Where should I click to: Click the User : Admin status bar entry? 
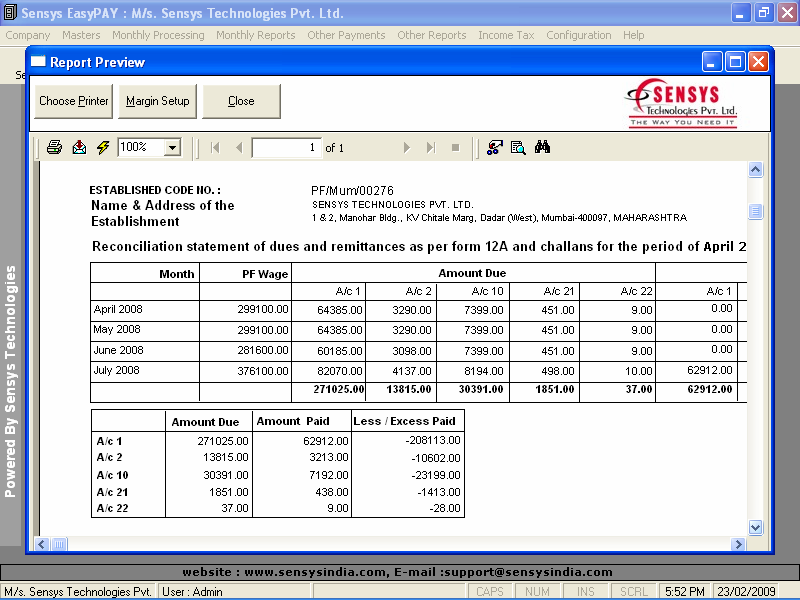(x=192, y=592)
